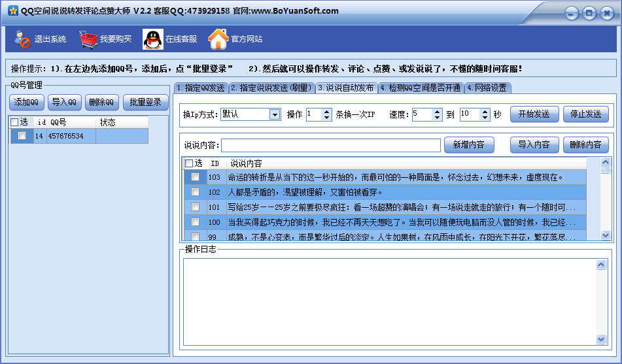The height and width of the screenshot is (364, 622).
Task: Switch to tab 2.指定说说发送(刷量)
Action: 271,88
